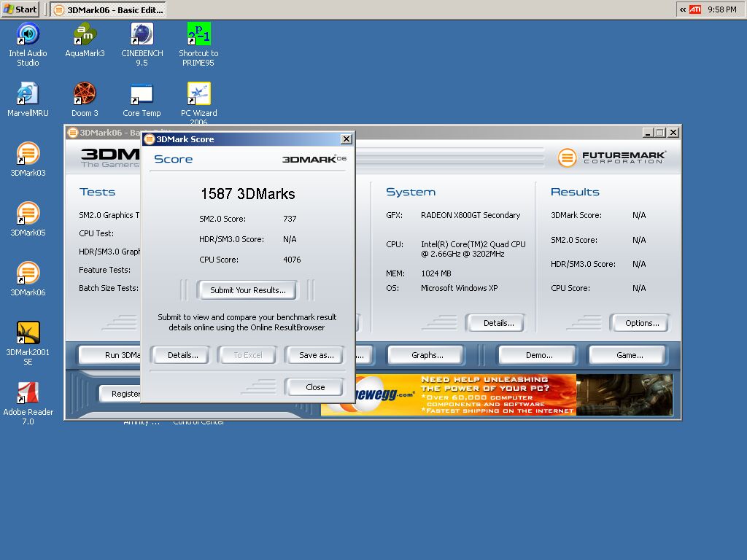Click the taskbar clock showing 9:58 PM
The height and width of the screenshot is (560, 747).
[x=721, y=9]
